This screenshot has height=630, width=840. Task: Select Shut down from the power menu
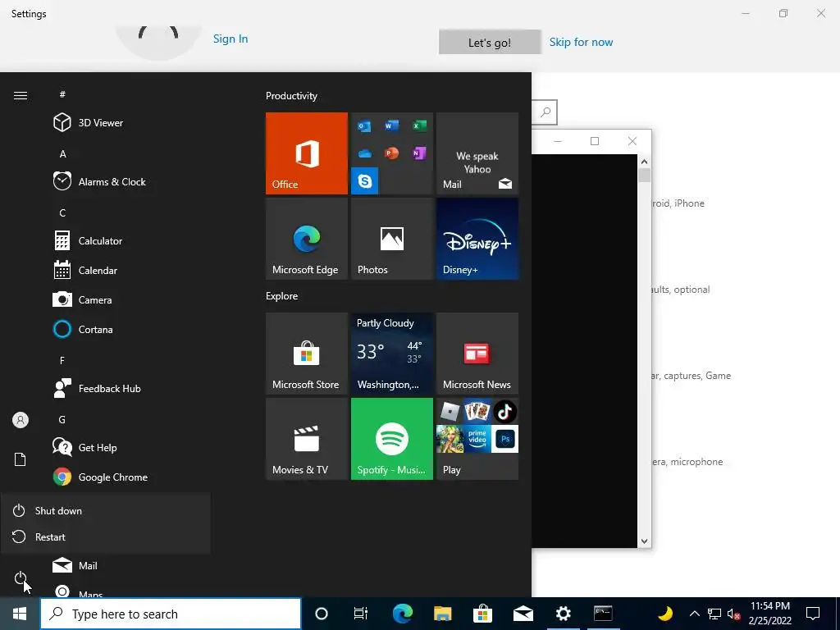[x=106, y=510]
